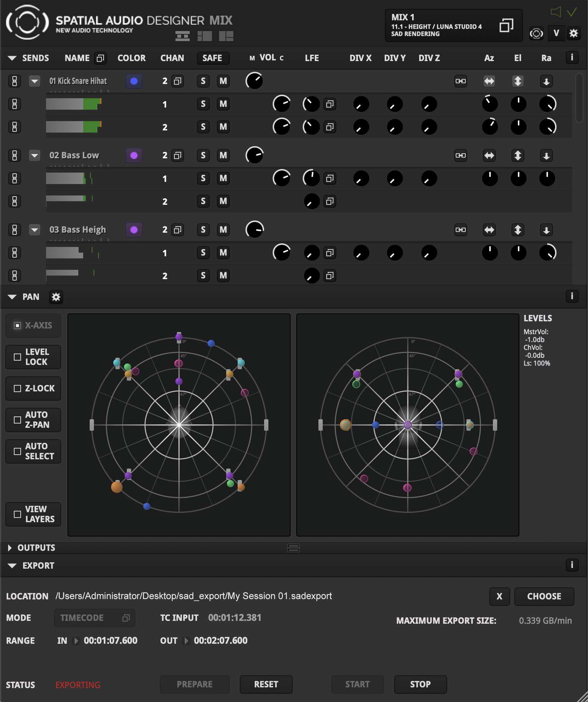Click the link icon on 01 Kick Snare Hihat
This screenshot has height=702, width=588.
(x=460, y=81)
